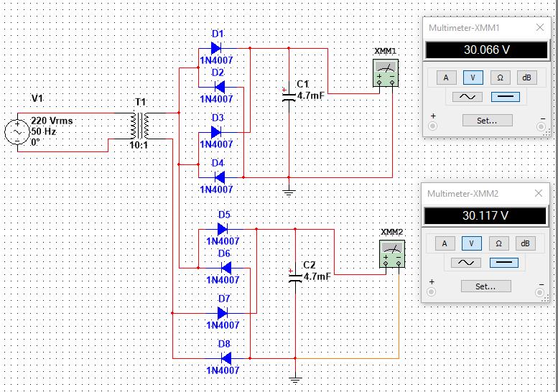558x392 pixels.
Task: Select the XMM1 multimeter instrument icon
Action: [386, 73]
